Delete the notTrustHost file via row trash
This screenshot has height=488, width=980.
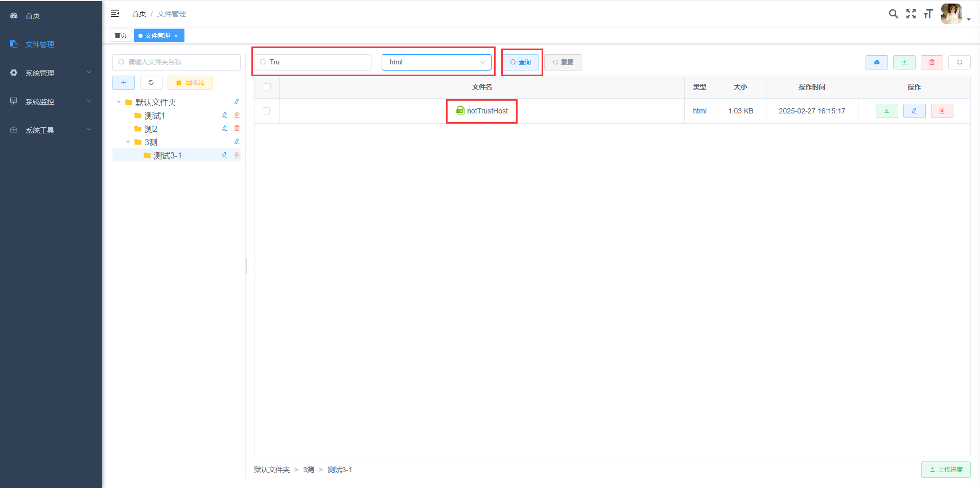[x=942, y=111]
